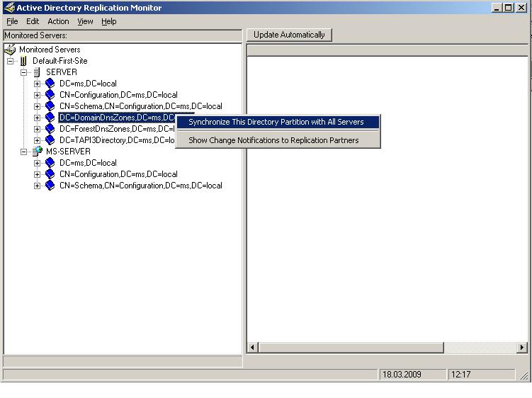Expand CN=Configuration under SERVER
The height and width of the screenshot is (398, 532).
click(x=37, y=95)
